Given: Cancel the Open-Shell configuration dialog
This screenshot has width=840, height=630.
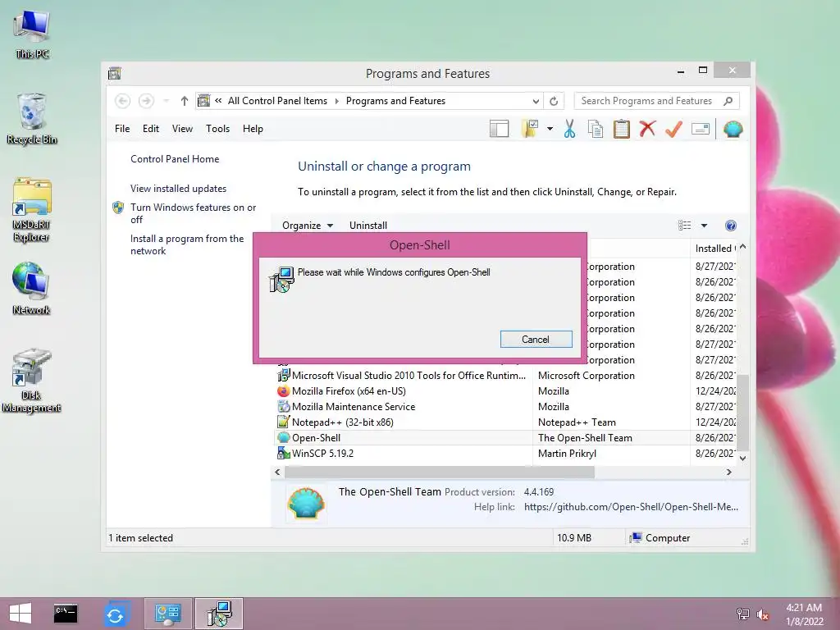Looking at the screenshot, I should pyautogui.click(x=536, y=339).
